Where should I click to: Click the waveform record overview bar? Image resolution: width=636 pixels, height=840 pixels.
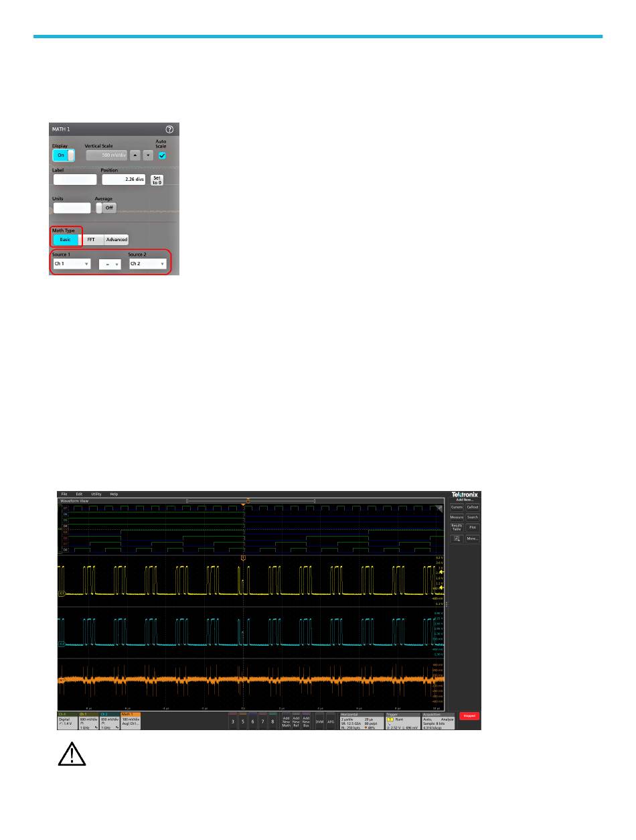[x=250, y=500]
